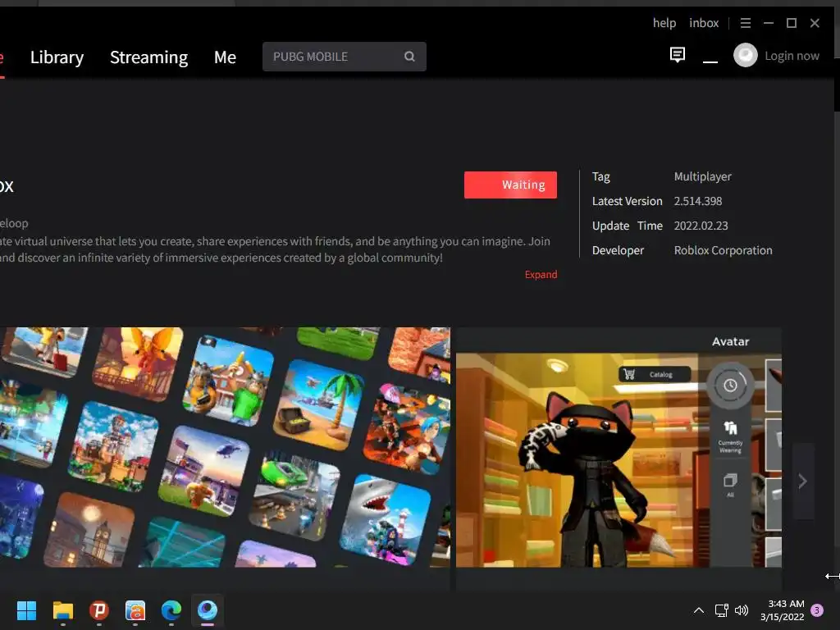Expand the game description
This screenshot has width=840, height=630.
click(x=541, y=274)
